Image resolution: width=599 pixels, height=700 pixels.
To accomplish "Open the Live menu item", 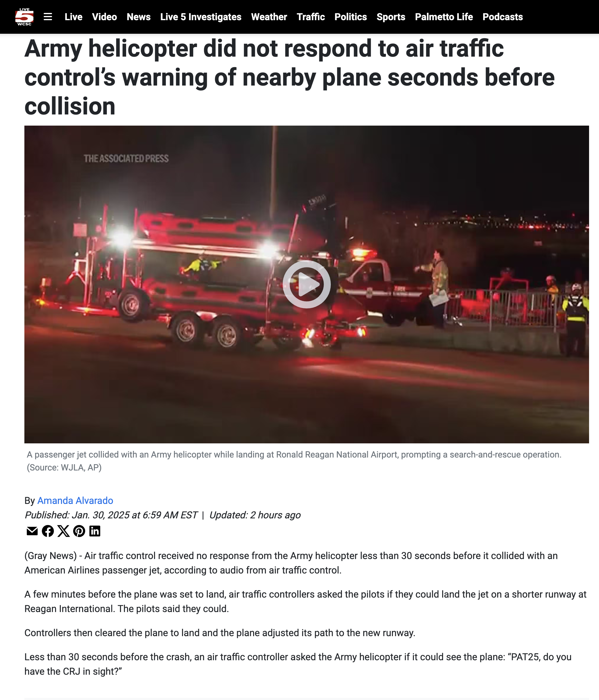I will 74,17.
